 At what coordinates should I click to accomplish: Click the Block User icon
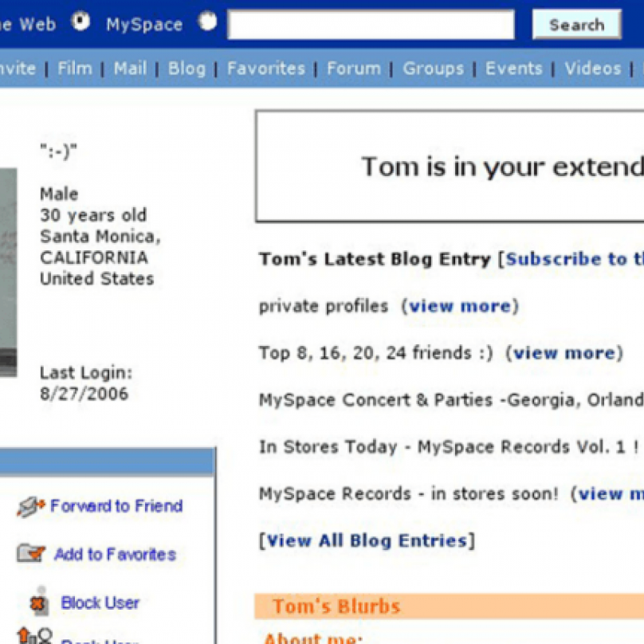[x=40, y=601]
